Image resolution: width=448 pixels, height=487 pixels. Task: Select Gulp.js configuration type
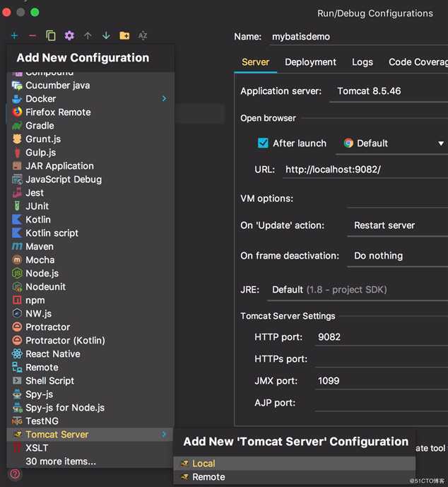coord(90,153)
